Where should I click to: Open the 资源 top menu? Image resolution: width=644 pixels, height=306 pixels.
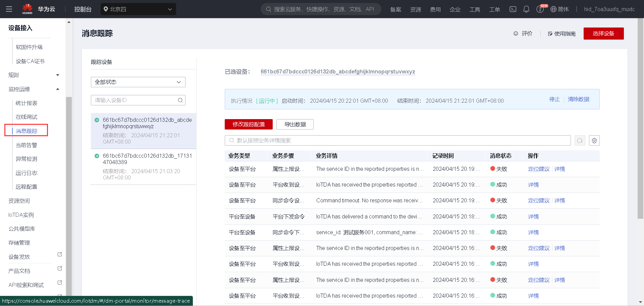(x=416, y=9)
